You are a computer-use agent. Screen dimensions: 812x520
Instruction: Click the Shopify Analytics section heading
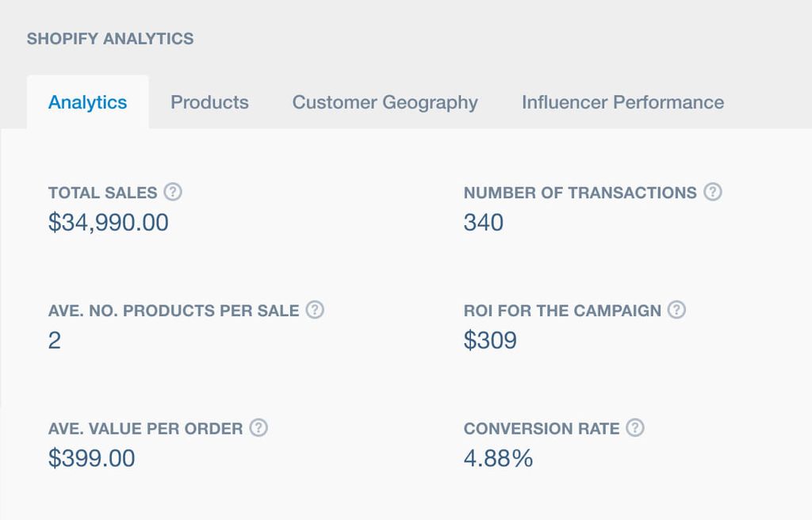pyautogui.click(x=110, y=38)
